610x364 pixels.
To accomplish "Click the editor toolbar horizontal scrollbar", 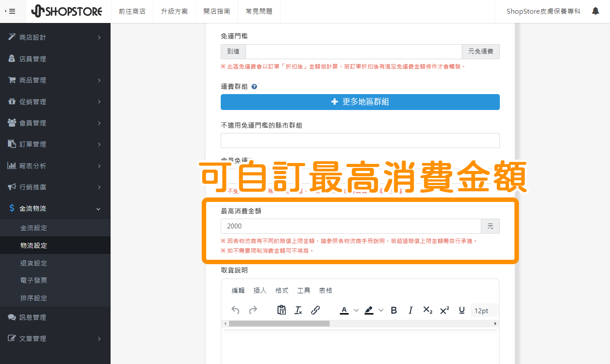I will [x=279, y=324].
